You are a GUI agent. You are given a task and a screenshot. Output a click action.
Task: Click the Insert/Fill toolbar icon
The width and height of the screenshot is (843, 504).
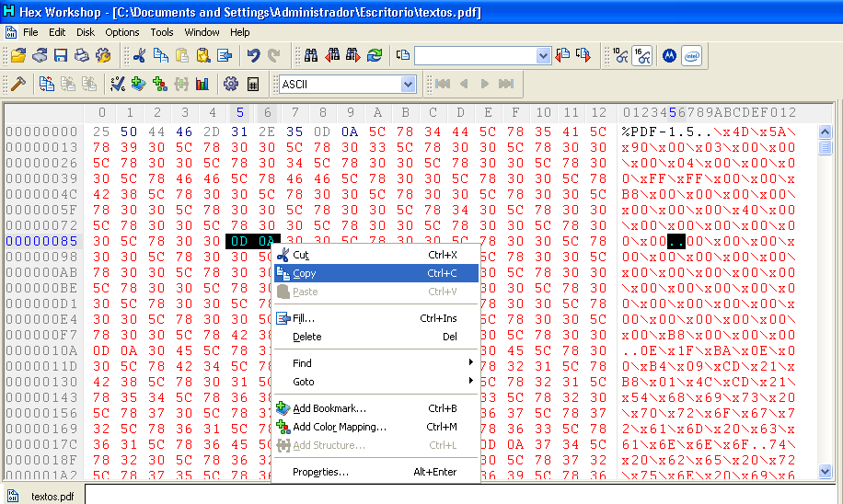click(x=225, y=55)
